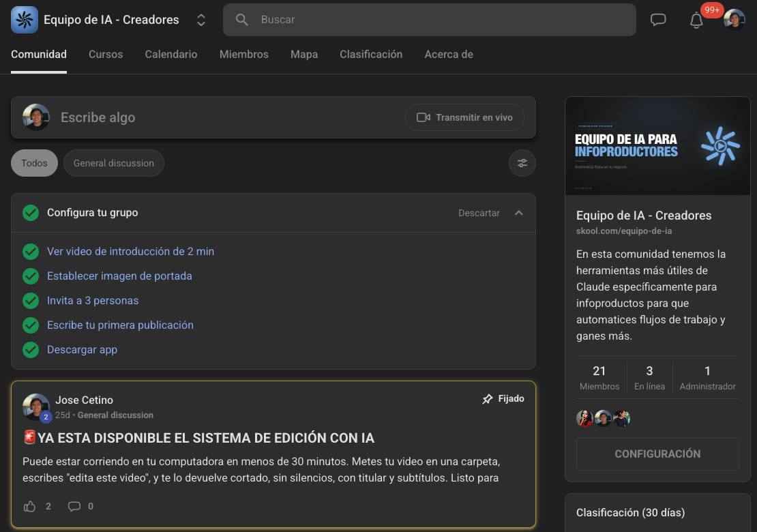Expand the group switcher arrows
This screenshot has width=757, height=532.
click(x=201, y=20)
